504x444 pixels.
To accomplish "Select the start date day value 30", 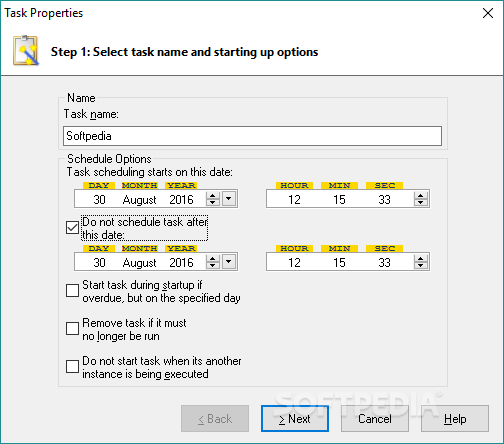I will tap(99, 199).
